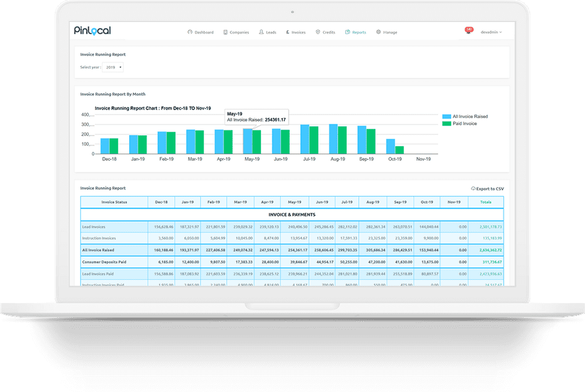The width and height of the screenshot is (585, 392).
Task: Click the green Oct-19 paid invoice bar
Action: 399,149
